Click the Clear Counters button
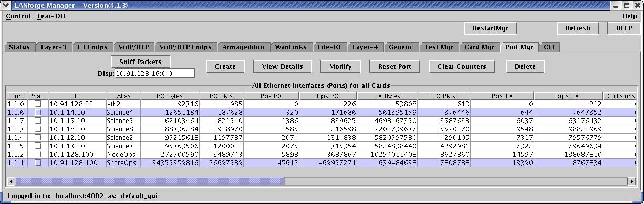 (x=462, y=66)
